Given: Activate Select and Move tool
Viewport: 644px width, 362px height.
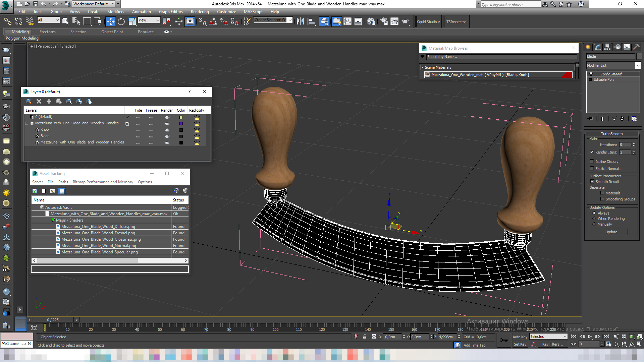Looking at the screenshot, I should click(x=110, y=21).
